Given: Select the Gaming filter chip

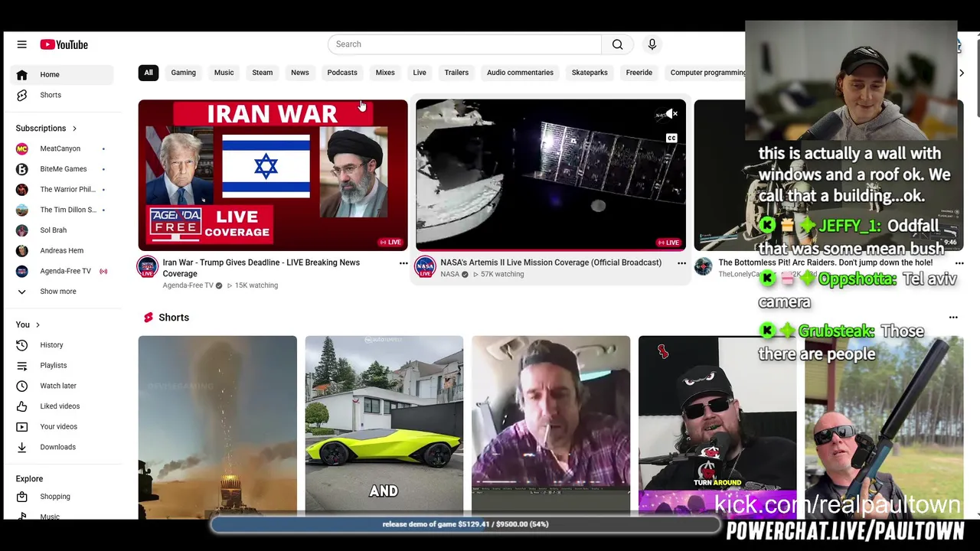Looking at the screenshot, I should click(184, 73).
